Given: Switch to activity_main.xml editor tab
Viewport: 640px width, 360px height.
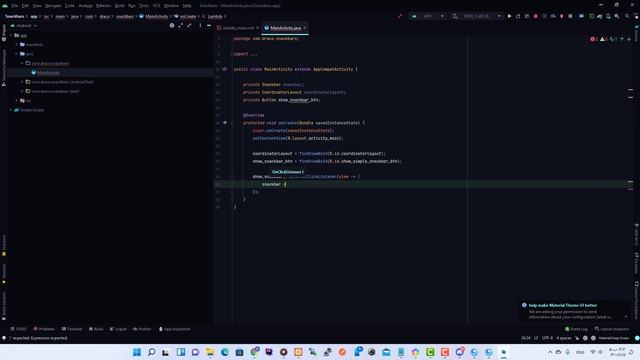Looking at the screenshot, I should click(237, 28).
